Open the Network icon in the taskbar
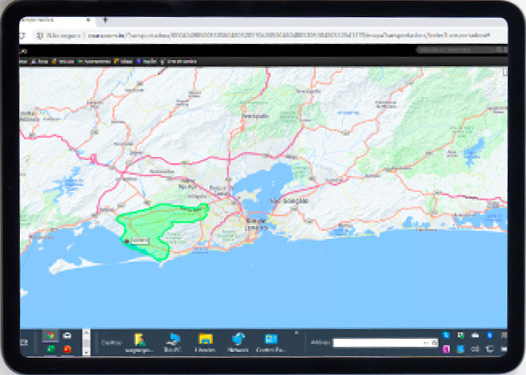Viewport: 526px width, 375px height. [238, 342]
